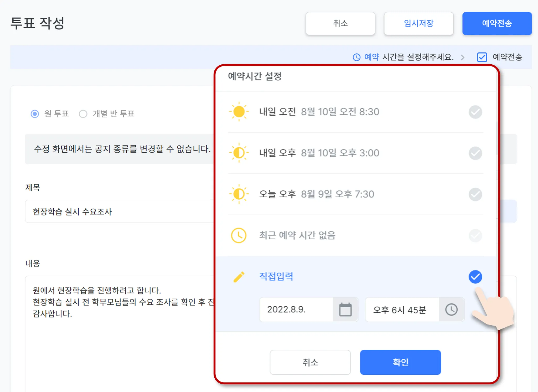Check the 내일 오후 3:00 option
The height and width of the screenshot is (392, 538).
click(x=475, y=153)
